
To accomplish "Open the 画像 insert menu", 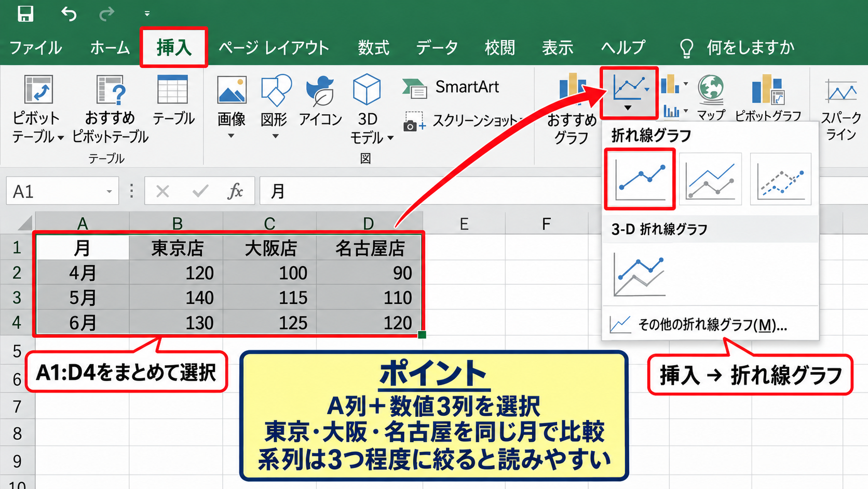I will [232, 107].
